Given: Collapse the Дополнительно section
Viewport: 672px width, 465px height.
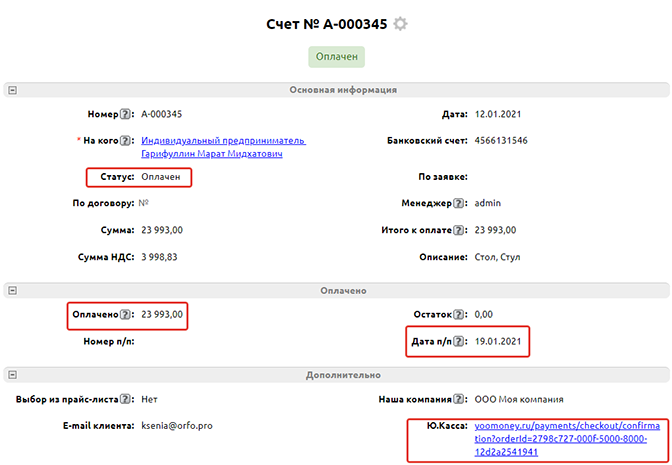Looking at the screenshot, I should pyautogui.click(x=12, y=376).
